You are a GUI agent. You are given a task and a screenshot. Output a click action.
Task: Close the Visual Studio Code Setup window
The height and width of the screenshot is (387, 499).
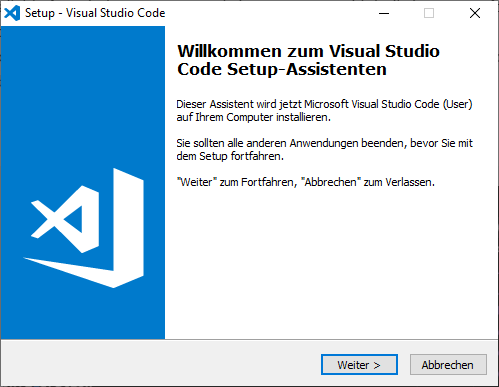pos(475,13)
